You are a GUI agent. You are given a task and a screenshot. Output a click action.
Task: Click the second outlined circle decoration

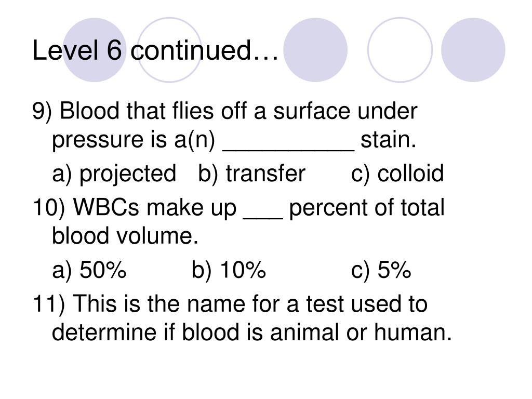(169, 50)
